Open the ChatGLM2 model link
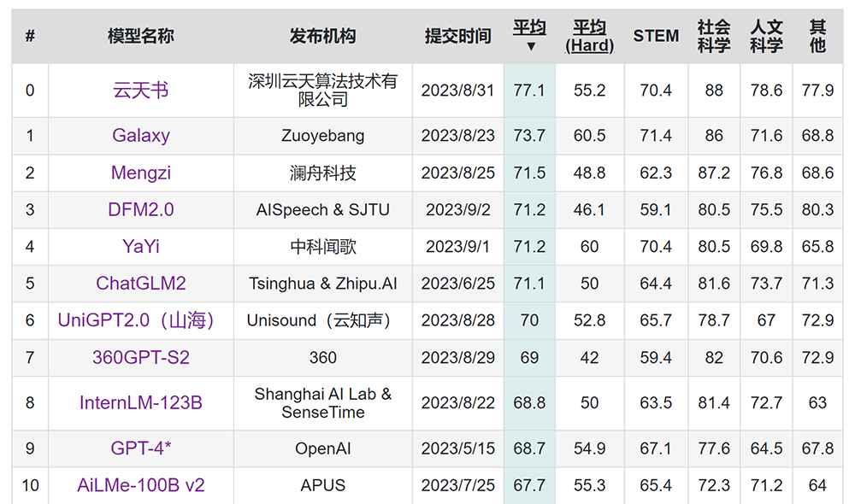The image size is (855, 504). pyautogui.click(x=141, y=284)
